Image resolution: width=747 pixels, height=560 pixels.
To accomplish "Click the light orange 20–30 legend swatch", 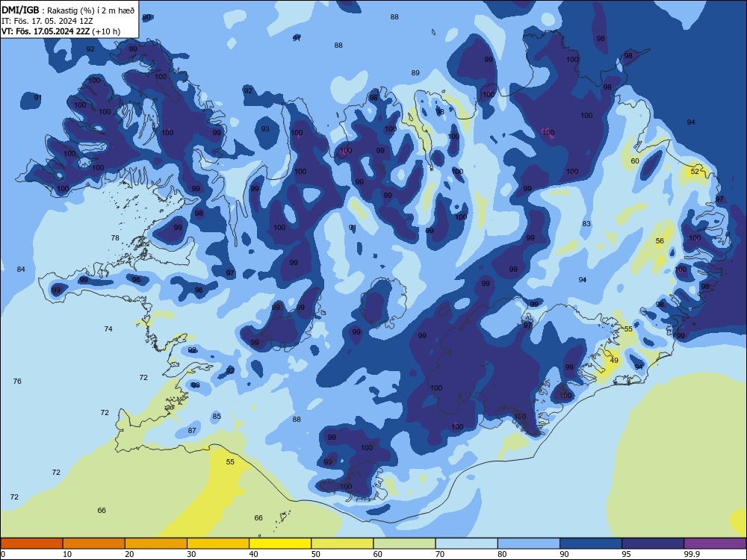I will tap(156, 544).
